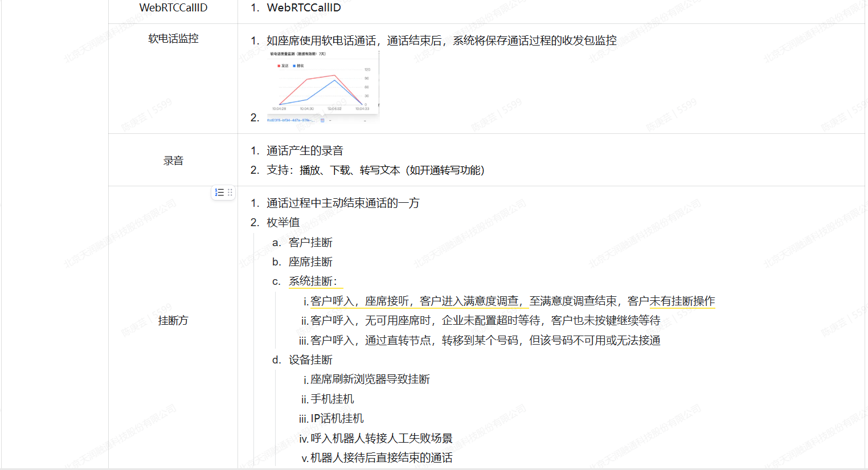Viewport: 868px width, 470px height.
Task: Click the 枚举值 list item
Action: coord(283,223)
